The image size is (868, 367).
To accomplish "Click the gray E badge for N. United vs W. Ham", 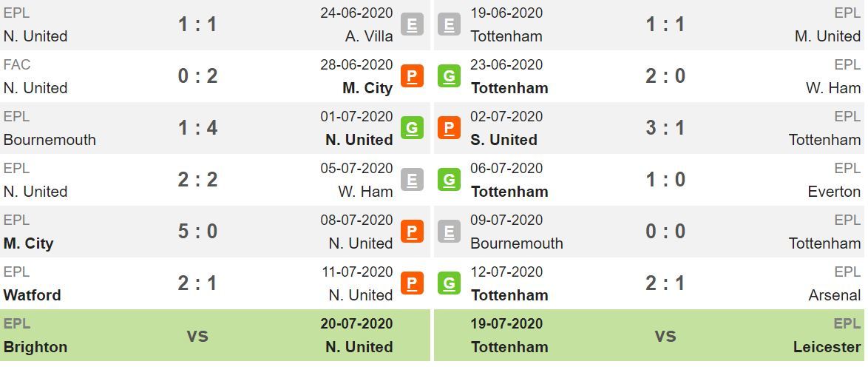I will coord(413,180).
